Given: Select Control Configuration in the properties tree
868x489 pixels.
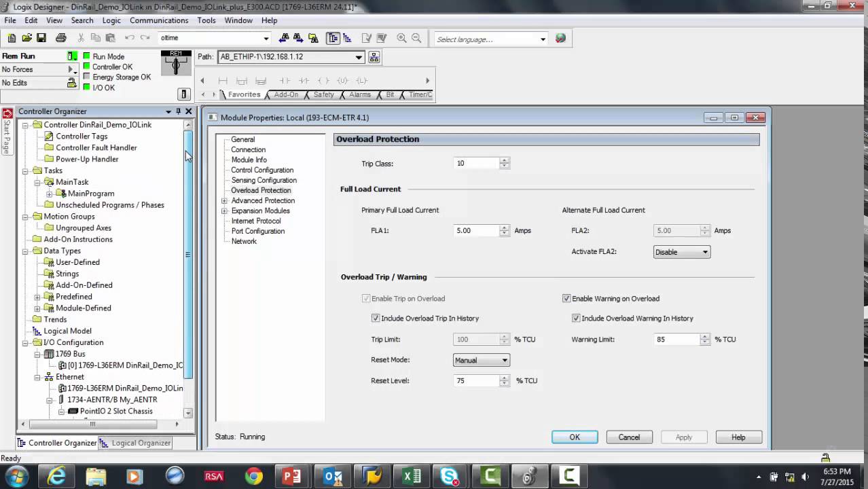Looking at the screenshot, I should coord(262,170).
